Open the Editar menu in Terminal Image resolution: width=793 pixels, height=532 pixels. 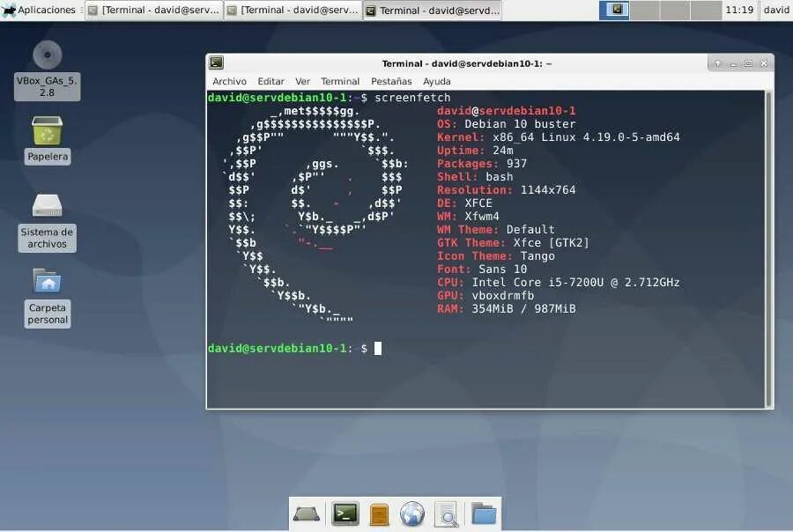click(x=271, y=81)
